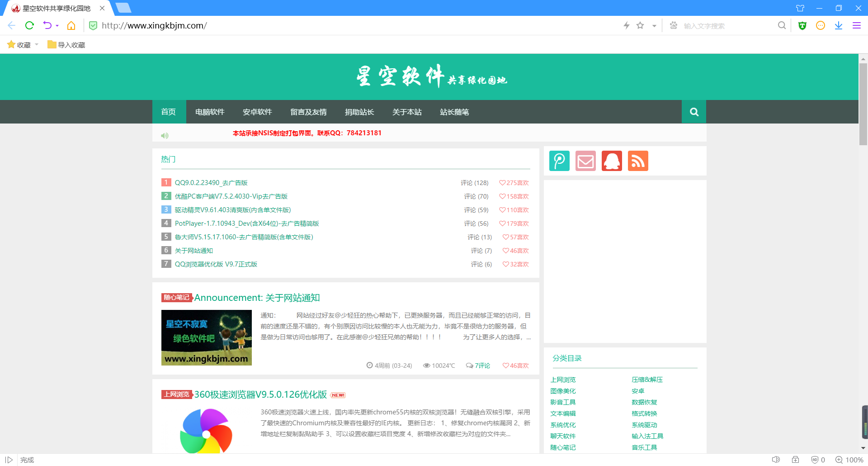Open the browser hamburger menu
The width and height of the screenshot is (868, 466).
[857, 25]
